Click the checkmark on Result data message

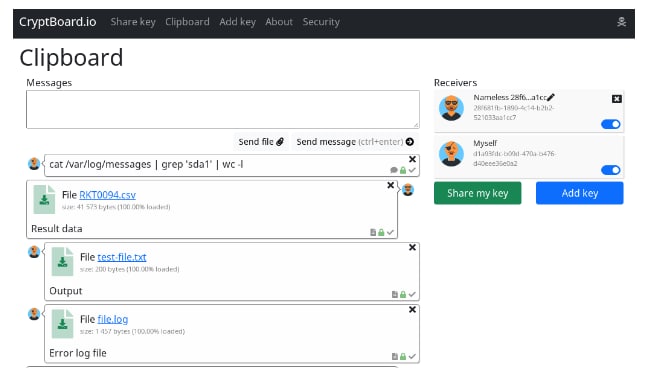click(x=390, y=232)
